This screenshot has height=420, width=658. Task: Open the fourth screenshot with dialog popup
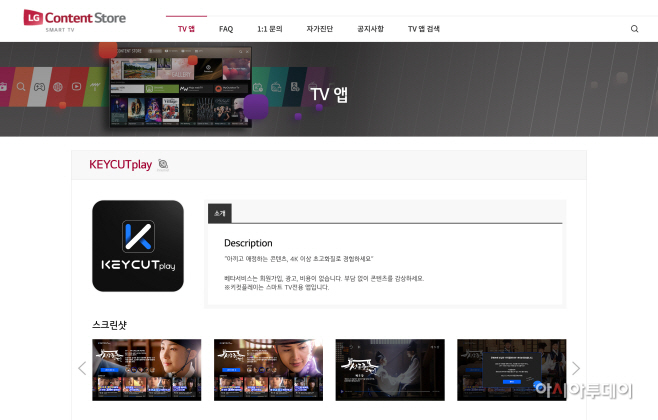pos(512,370)
